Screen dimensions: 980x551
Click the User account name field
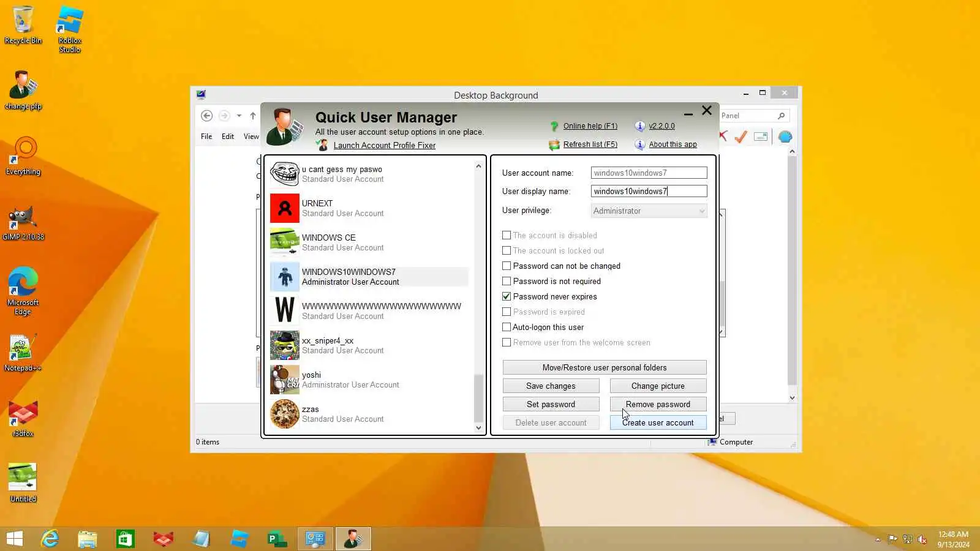tap(649, 173)
